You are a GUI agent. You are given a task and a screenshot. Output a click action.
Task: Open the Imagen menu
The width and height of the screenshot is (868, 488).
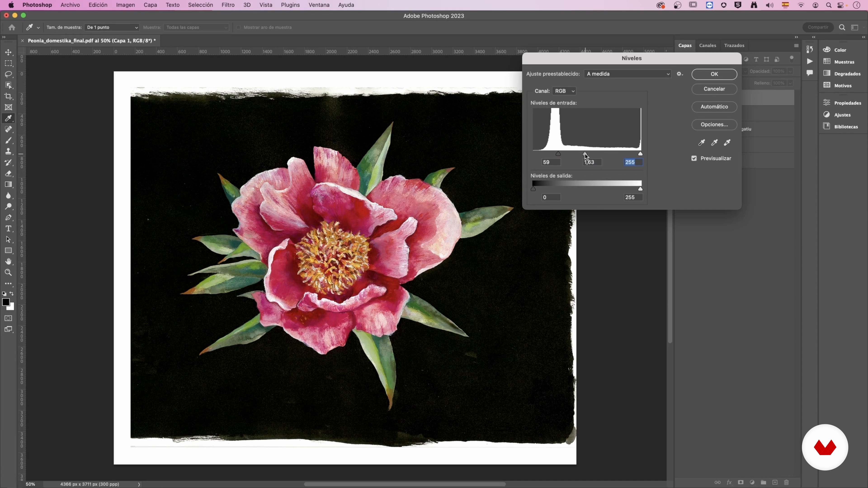pyautogui.click(x=125, y=5)
